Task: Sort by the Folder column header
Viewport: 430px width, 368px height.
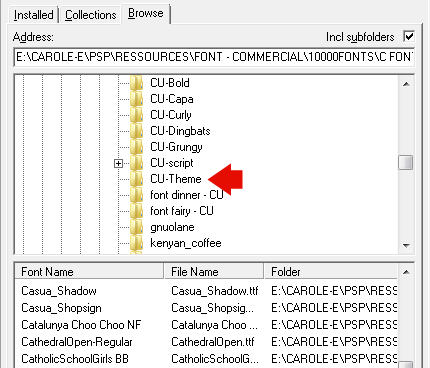Action: point(331,272)
